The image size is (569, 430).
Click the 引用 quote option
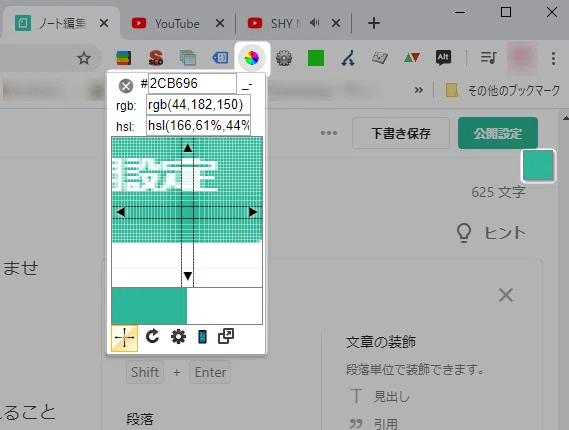pos(374,423)
